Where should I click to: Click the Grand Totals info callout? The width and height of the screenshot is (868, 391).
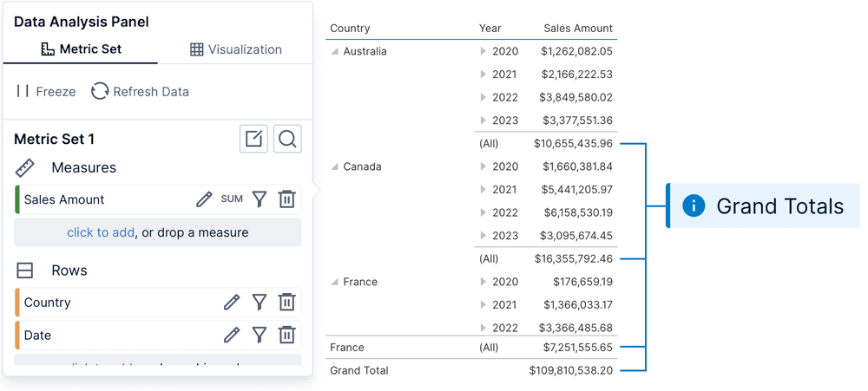click(763, 205)
